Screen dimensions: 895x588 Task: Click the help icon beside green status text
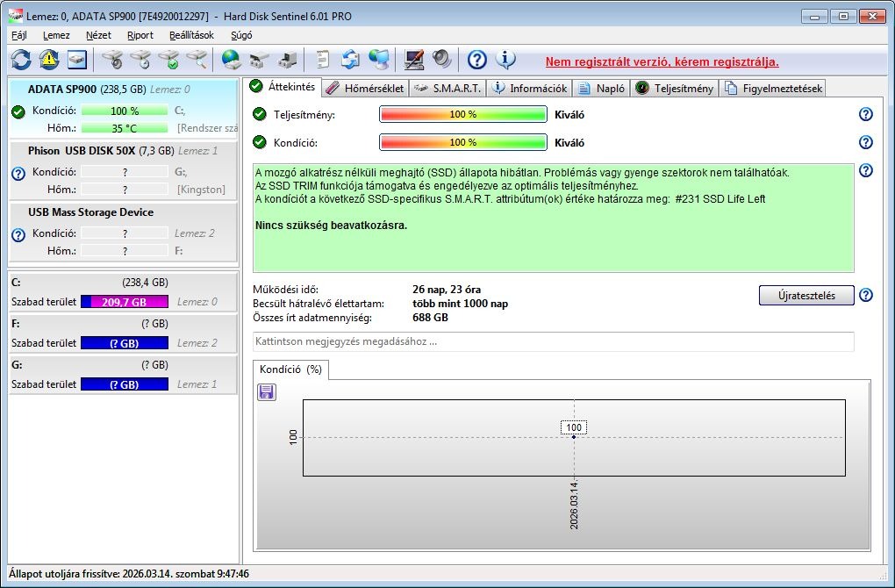866,170
